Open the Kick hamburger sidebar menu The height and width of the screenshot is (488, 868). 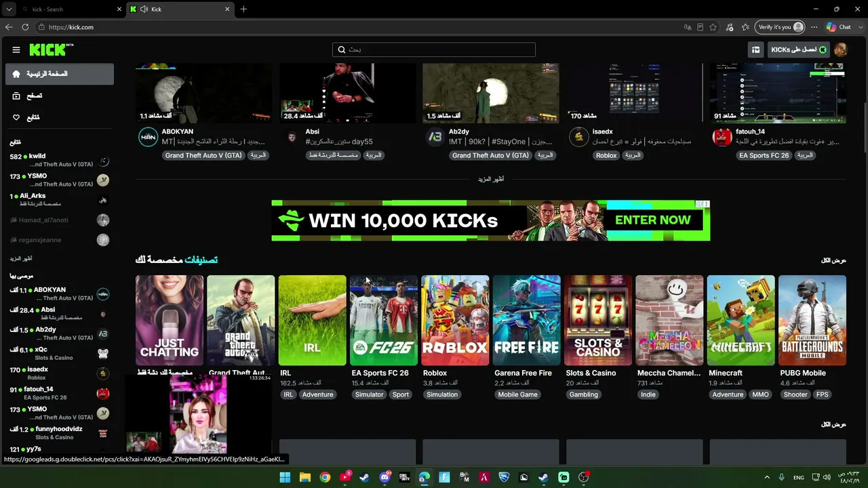(16, 49)
